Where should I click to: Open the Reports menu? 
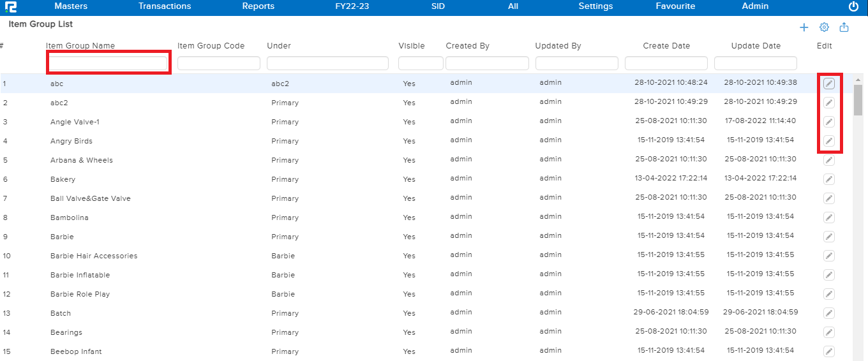[x=258, y=6]
